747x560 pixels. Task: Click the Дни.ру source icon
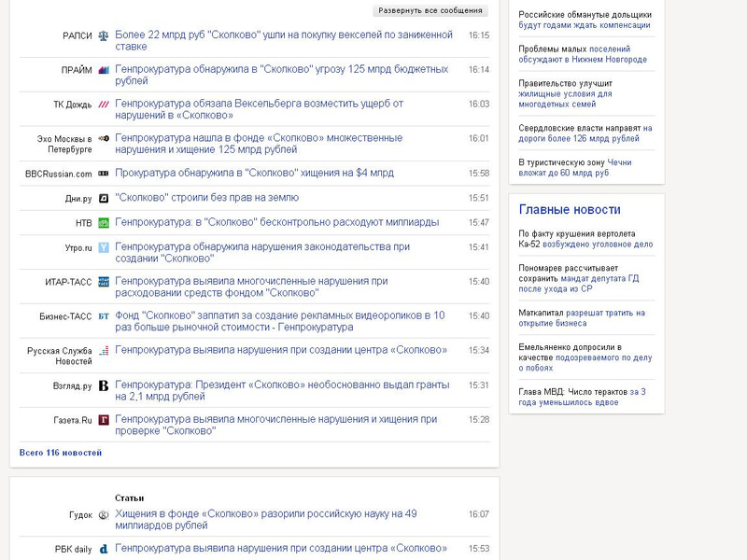pos(104,198)
